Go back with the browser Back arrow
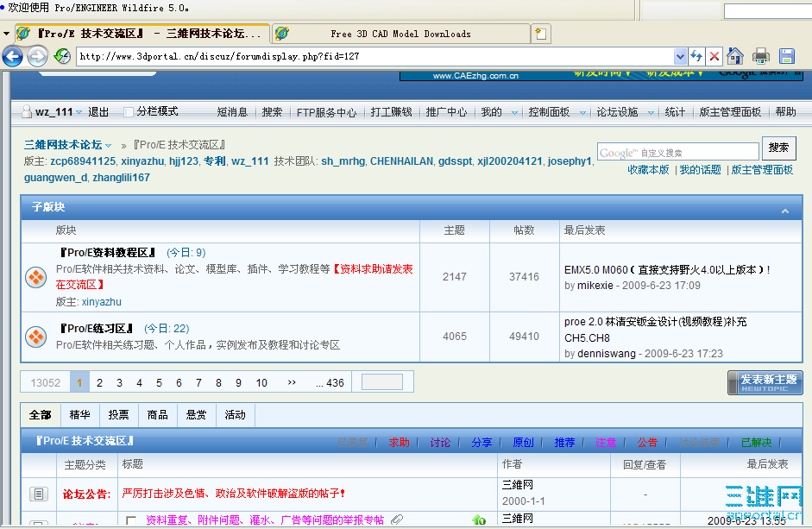Image resolution: width=812 pixels, height=529 pixels. point(12,56)
